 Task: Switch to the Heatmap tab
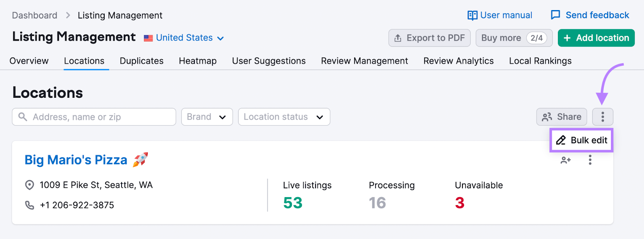tap(198, 61)
